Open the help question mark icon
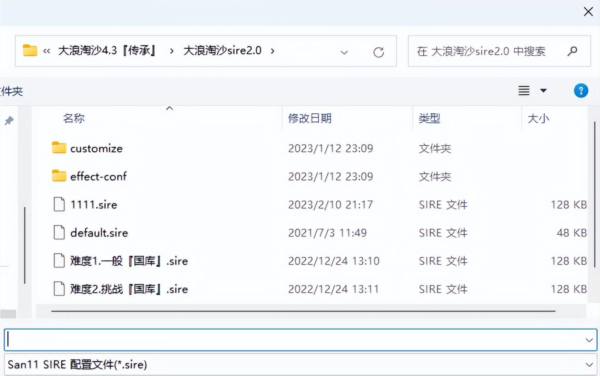This screenshot has width=600, height=376. [580, 91]
